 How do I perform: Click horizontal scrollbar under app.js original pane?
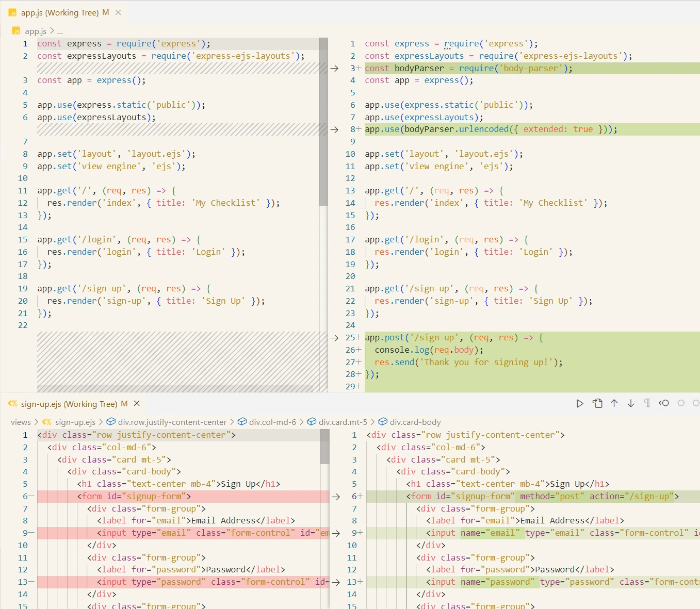pos(175,388)
